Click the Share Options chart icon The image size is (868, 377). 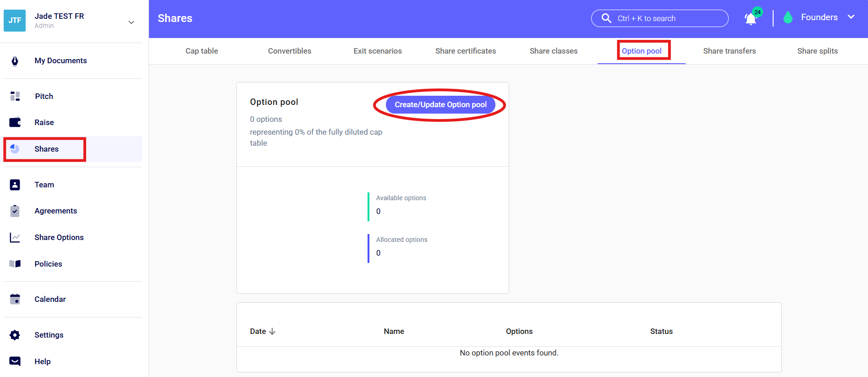pos(15,237)
